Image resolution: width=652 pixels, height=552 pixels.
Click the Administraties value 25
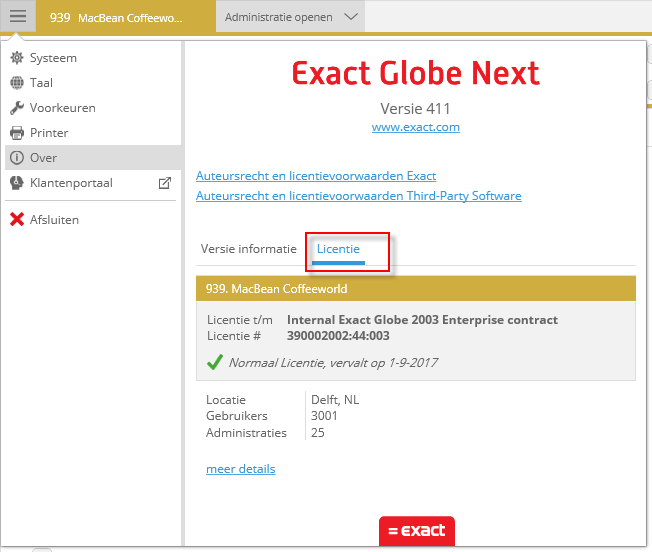click(318, 433)
